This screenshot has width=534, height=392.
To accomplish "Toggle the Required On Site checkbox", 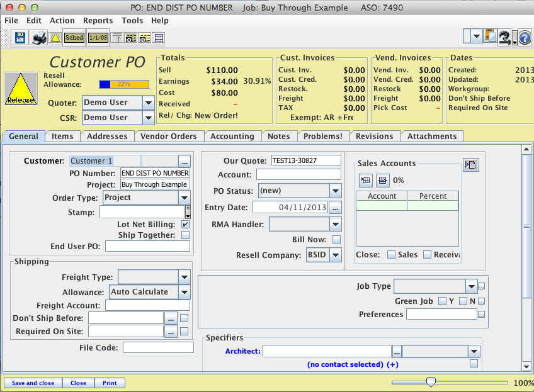I will (185, 332).
